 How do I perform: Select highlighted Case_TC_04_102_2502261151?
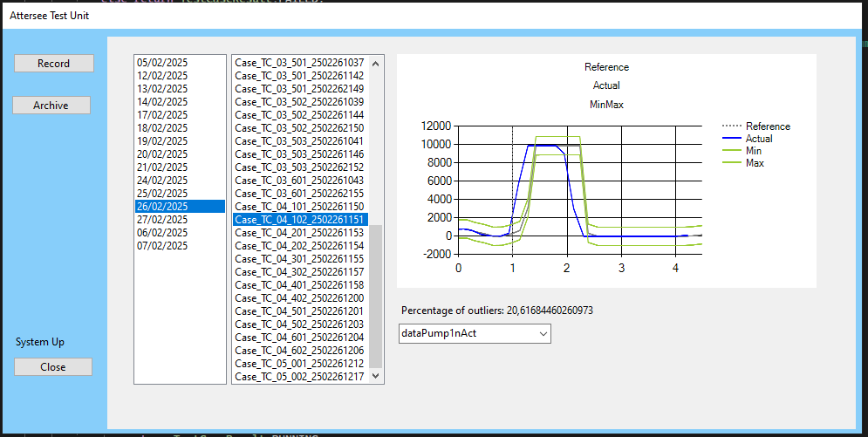click(301, 220)
